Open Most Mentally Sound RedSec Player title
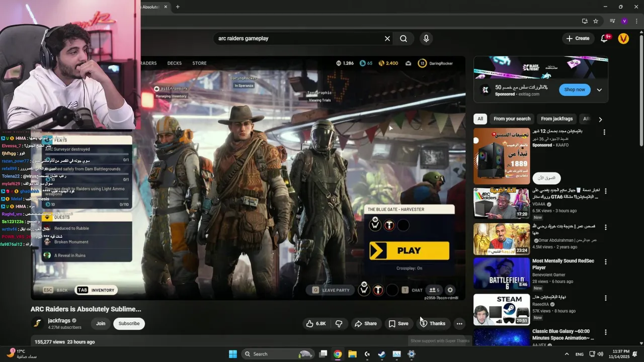Image resolution: width=644 pixels, height=362 pixels. [x=563, y=264]
